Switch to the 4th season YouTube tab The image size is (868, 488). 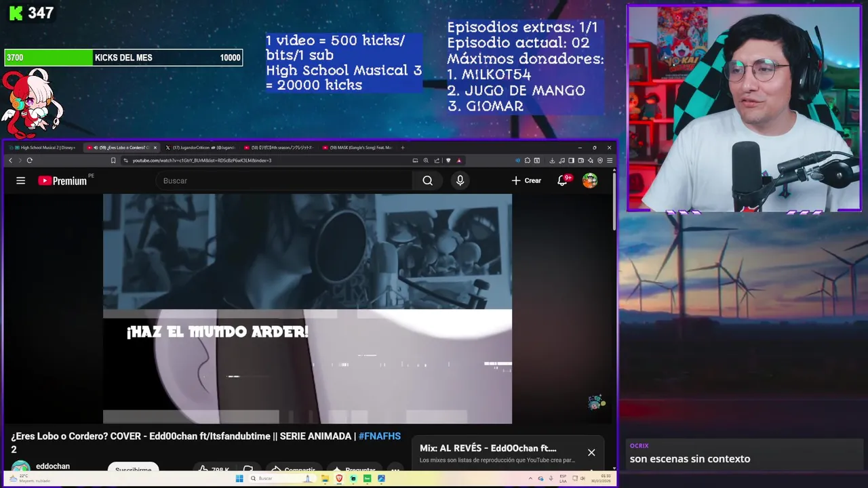pos(279,147)
